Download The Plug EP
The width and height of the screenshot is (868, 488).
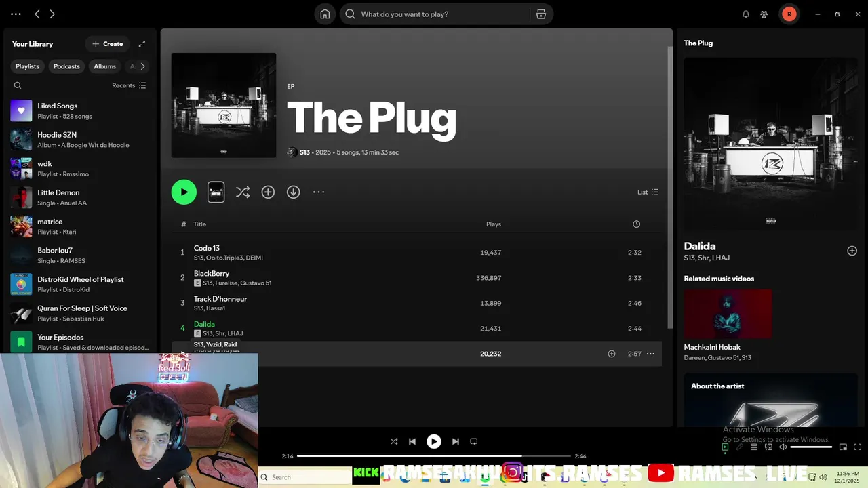(293, 192)
